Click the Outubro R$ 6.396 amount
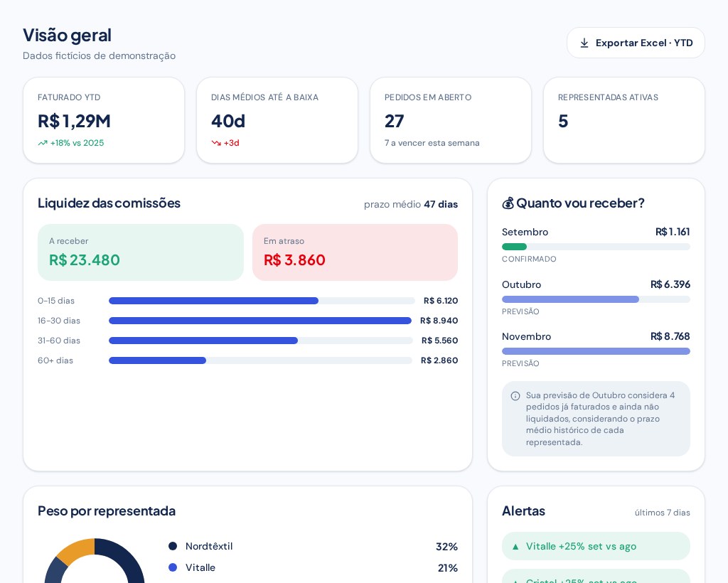This screenshot has height=583, width=728. pyautogui.click(x=670, y=284)
